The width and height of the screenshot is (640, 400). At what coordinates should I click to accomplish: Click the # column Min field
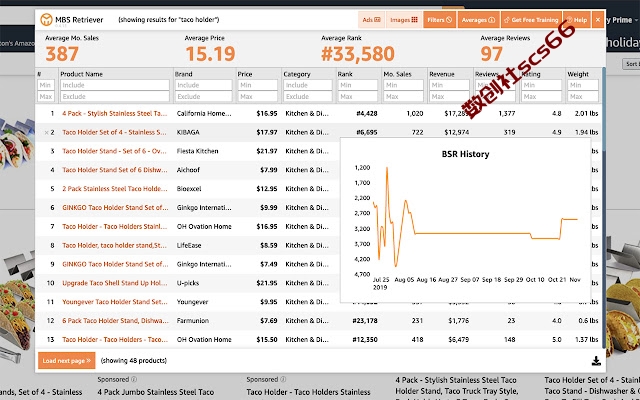pyautogui.click(x=46, y=85)
